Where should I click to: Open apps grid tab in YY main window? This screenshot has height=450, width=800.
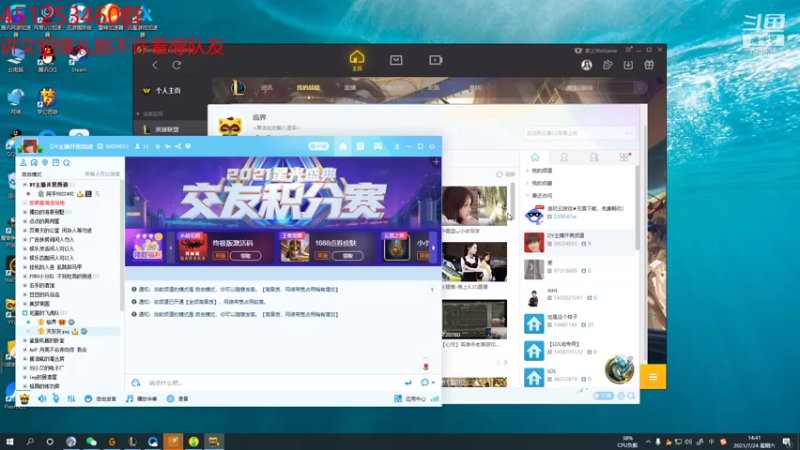(624, 157)
